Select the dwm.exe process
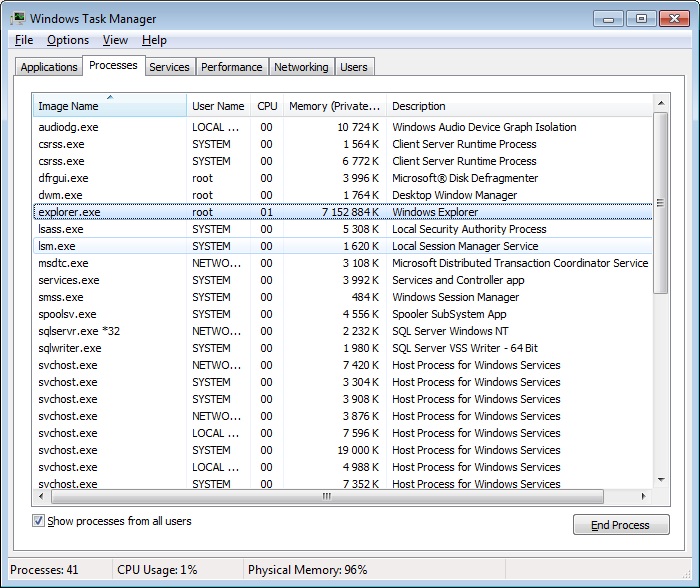Screen dimensions: 700x588 (342, 195)
